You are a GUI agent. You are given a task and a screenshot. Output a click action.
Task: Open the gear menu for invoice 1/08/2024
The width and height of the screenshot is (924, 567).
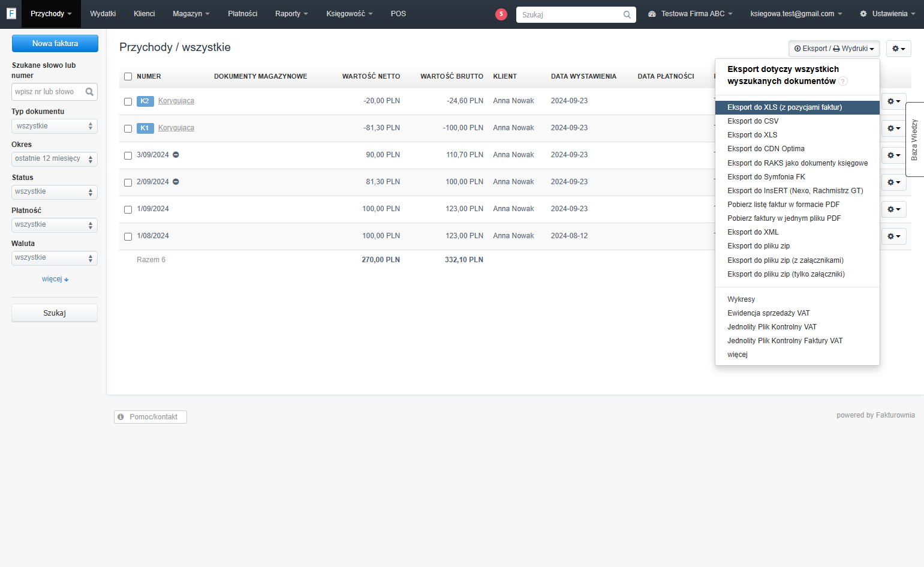coord(893,236)
